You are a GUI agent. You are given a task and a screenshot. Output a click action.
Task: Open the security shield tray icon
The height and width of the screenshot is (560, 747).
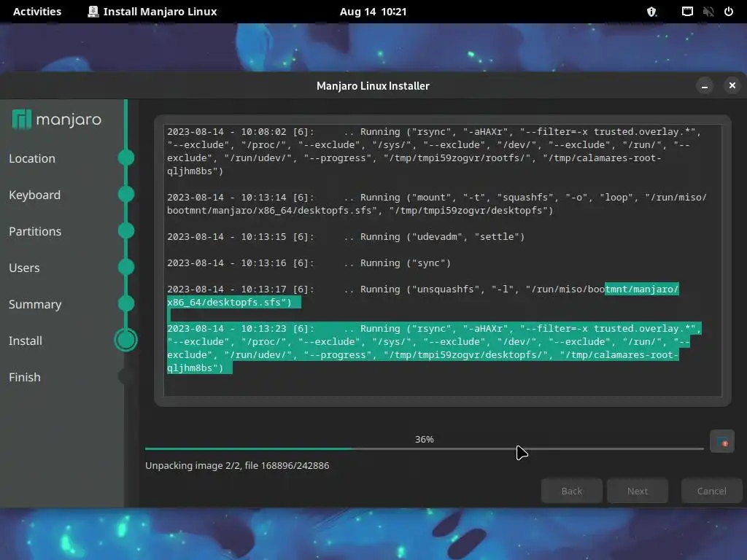tap(651, 12)
